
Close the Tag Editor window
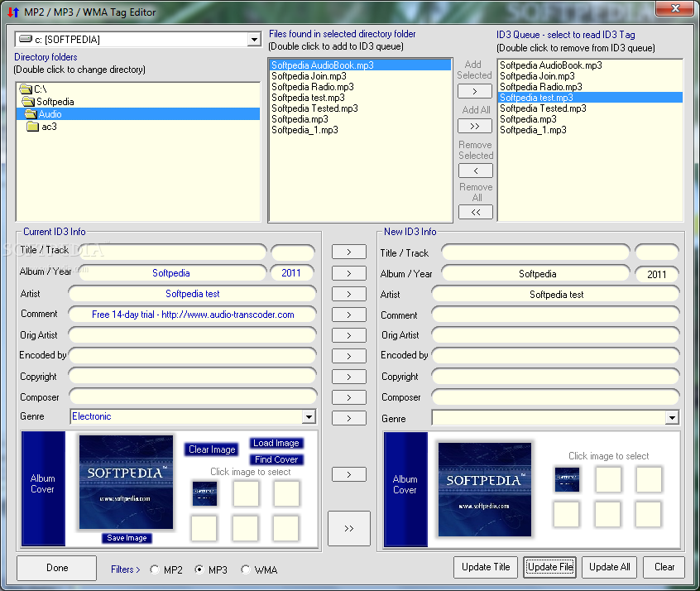tap(675, 8)
